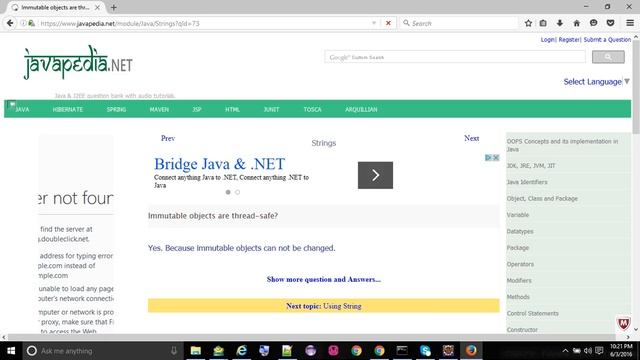Open the TOSCA menu item
Image resolution: width=640 pixels, height=360 pixels.
click(x=312, y=109)
